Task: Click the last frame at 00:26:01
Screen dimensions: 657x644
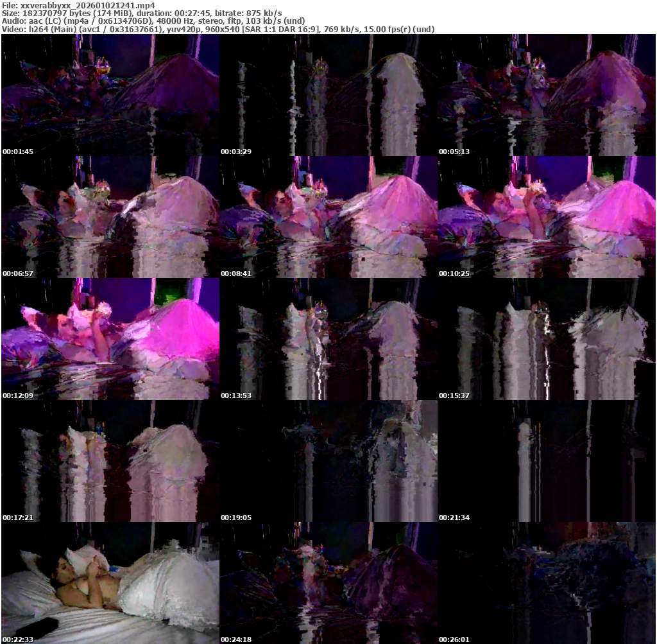Action: (547, 583)
